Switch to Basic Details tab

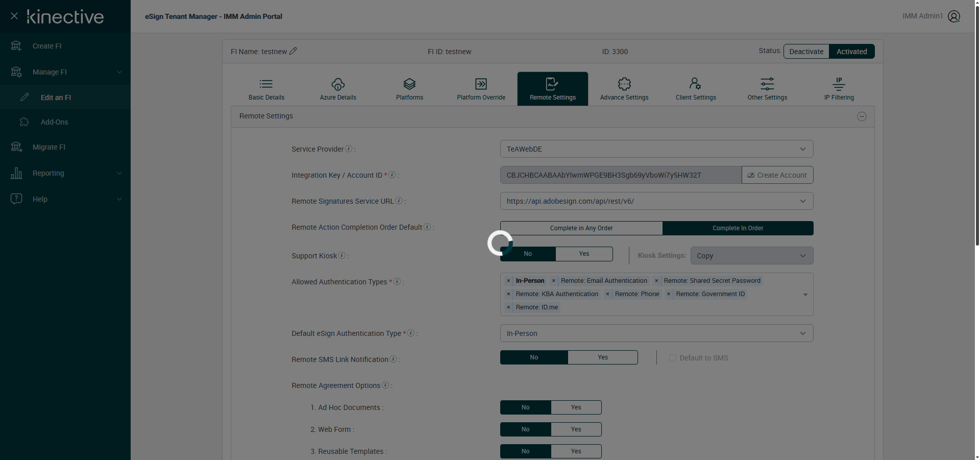coord(266,89)
